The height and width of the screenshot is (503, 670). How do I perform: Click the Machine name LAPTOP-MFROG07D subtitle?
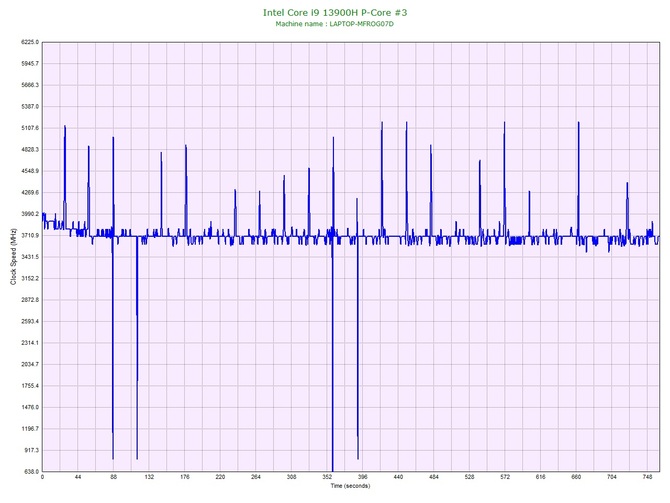click(335, 24)
